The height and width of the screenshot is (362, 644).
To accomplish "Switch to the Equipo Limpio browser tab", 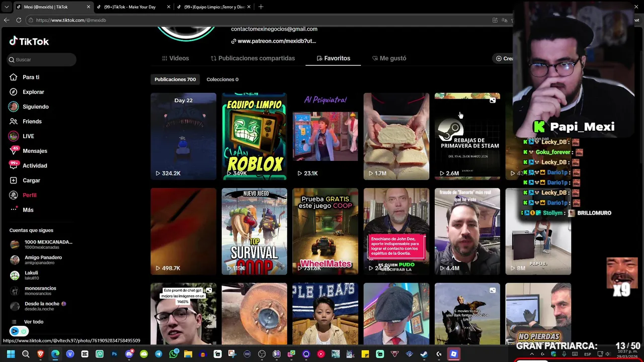I will click(214, 7).
